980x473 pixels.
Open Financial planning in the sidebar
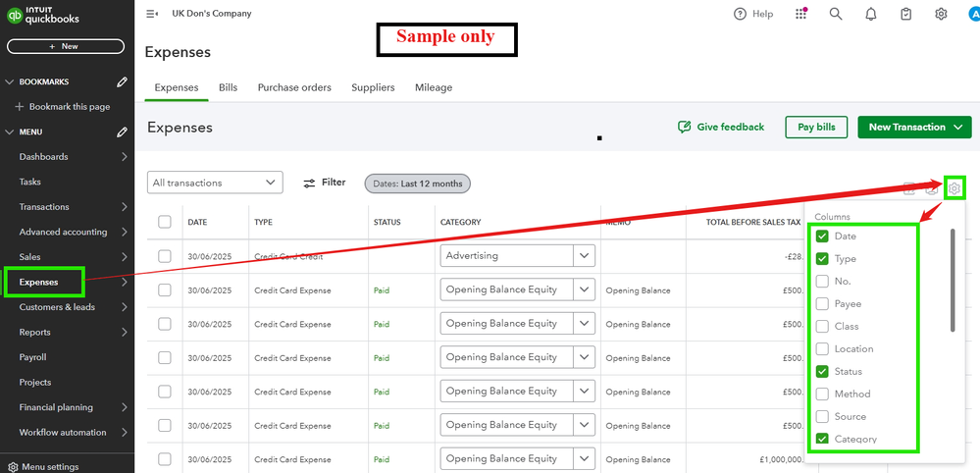tap(56, 407)
